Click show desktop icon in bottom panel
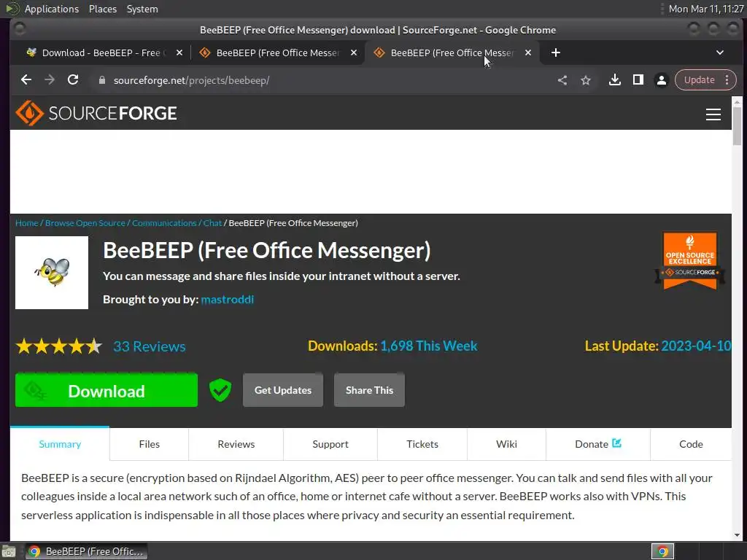Screen dimensions: 747x560 click(x=9, y=552)
